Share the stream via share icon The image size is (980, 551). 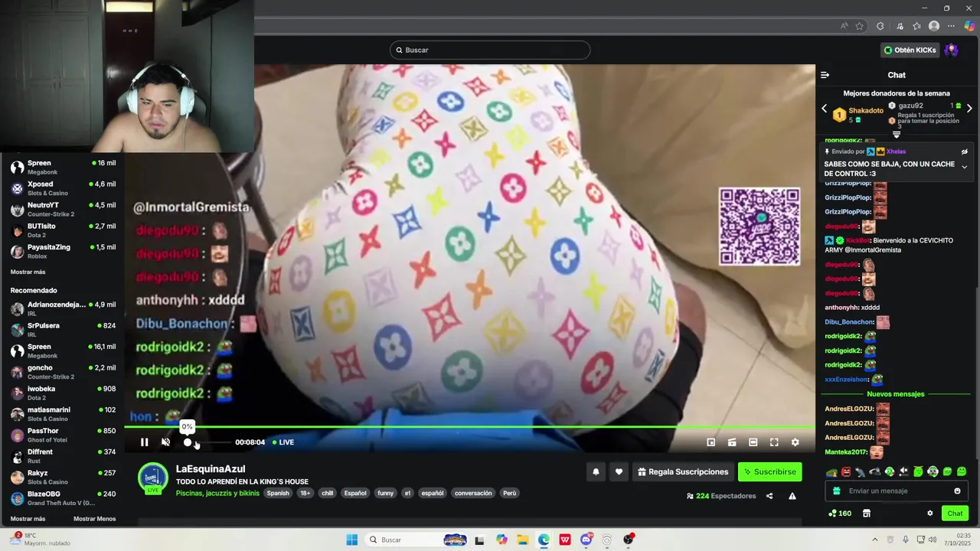pos(769,496)
